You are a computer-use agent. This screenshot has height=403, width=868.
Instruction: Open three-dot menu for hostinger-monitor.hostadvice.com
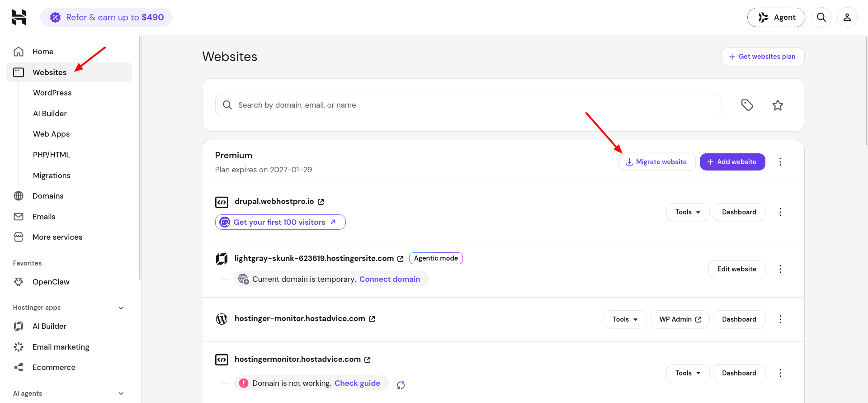click(780, 319)
